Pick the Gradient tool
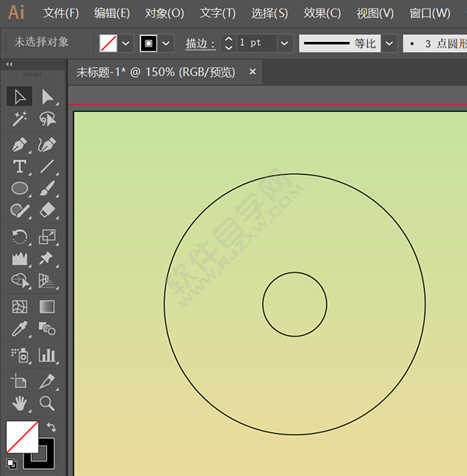This screenshot has width=467, height=476. coord(47,306)
